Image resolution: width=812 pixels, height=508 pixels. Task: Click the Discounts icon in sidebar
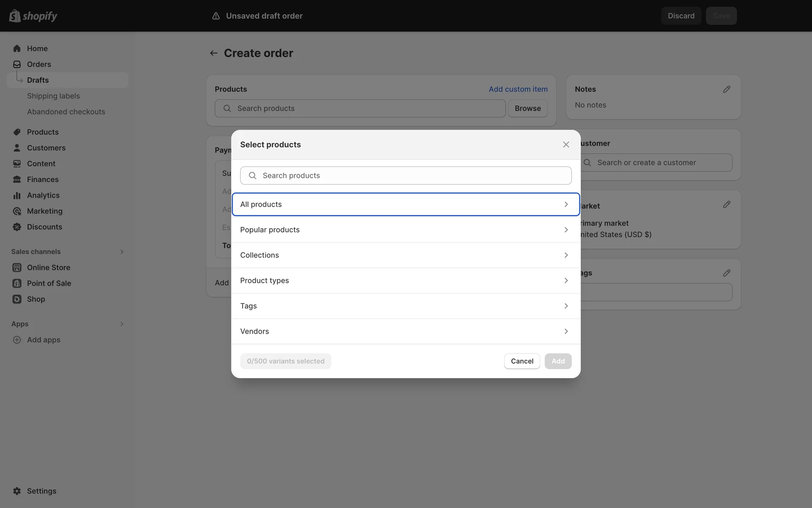(x=17, y=227)
